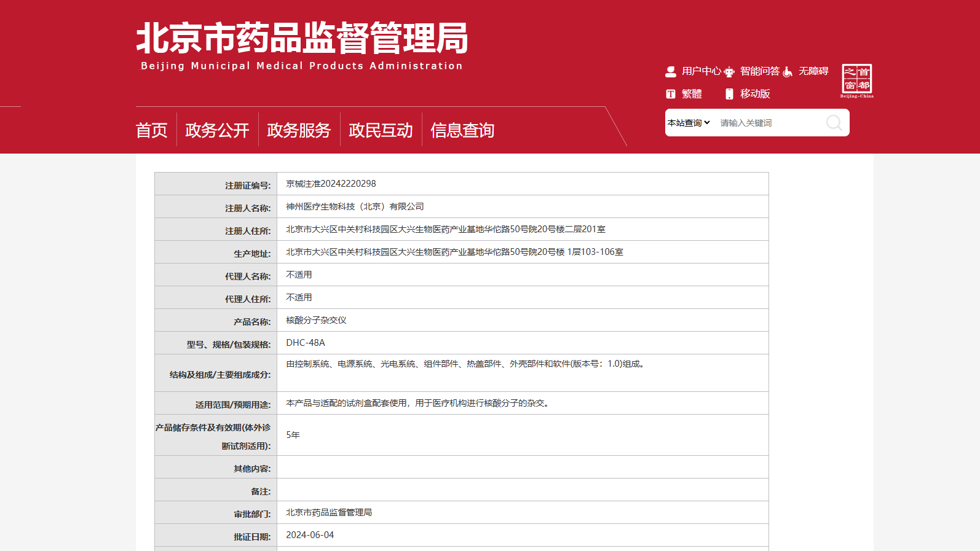Viewport: 980px width, 551px height.
Task: Click the 用户中心 link
Action: pyautogui.click(x=701, y=71)
